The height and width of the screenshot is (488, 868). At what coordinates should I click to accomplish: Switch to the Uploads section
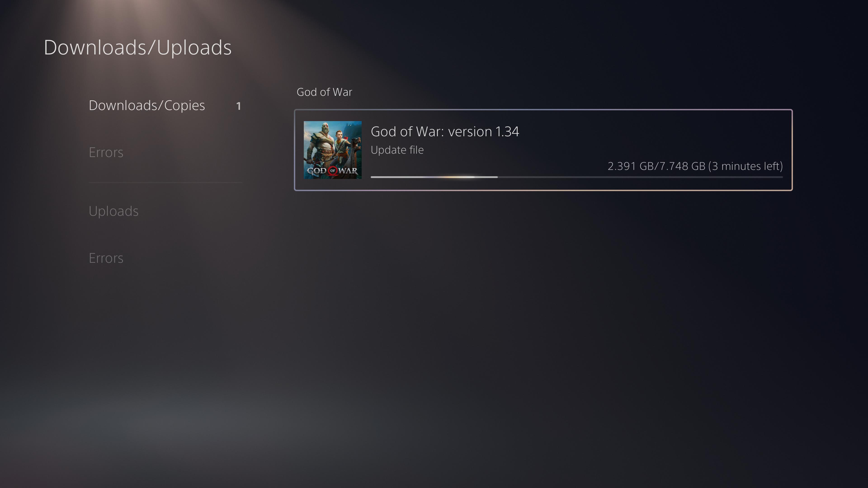pos(113,211)
